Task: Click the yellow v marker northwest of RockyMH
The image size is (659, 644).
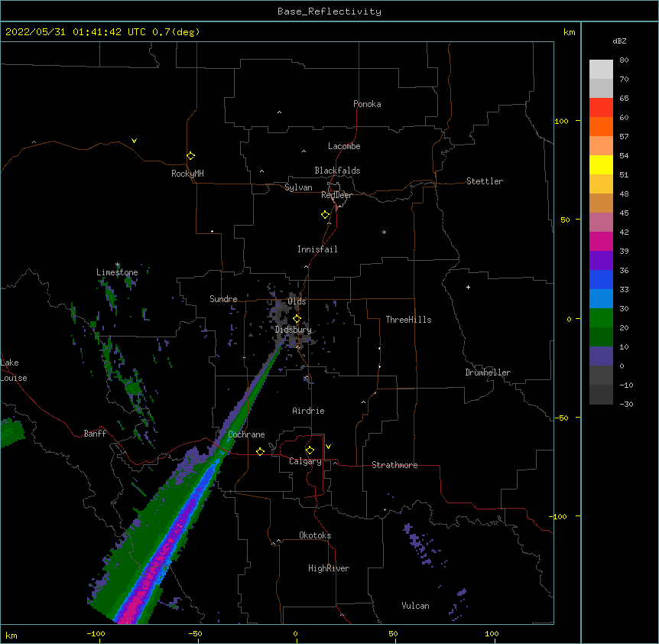Action: 134,141
